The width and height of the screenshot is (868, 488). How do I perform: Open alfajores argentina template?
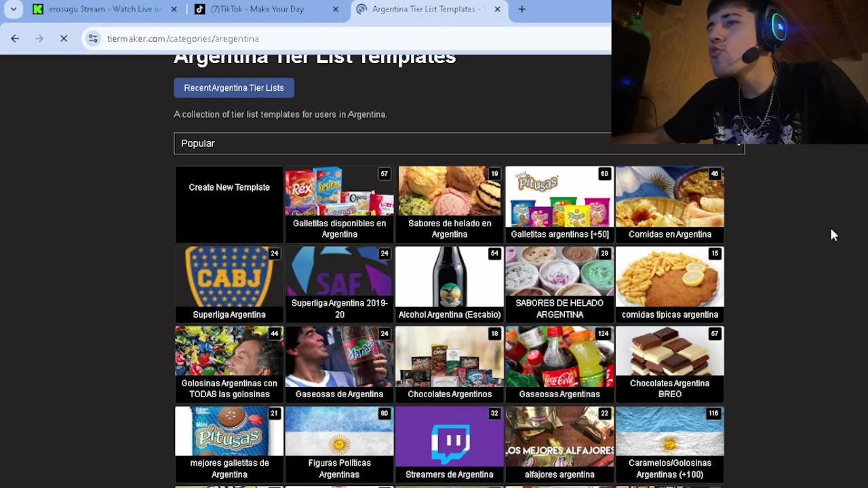559,444
